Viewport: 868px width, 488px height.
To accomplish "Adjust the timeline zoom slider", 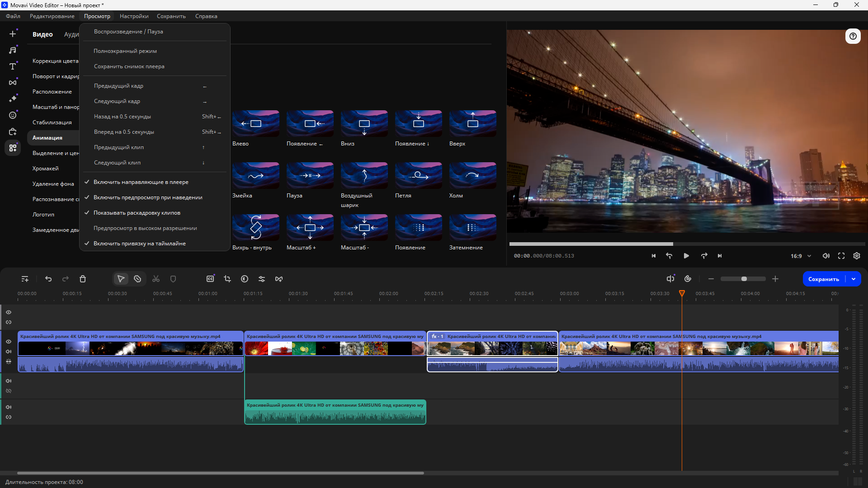I will (743, 279).
